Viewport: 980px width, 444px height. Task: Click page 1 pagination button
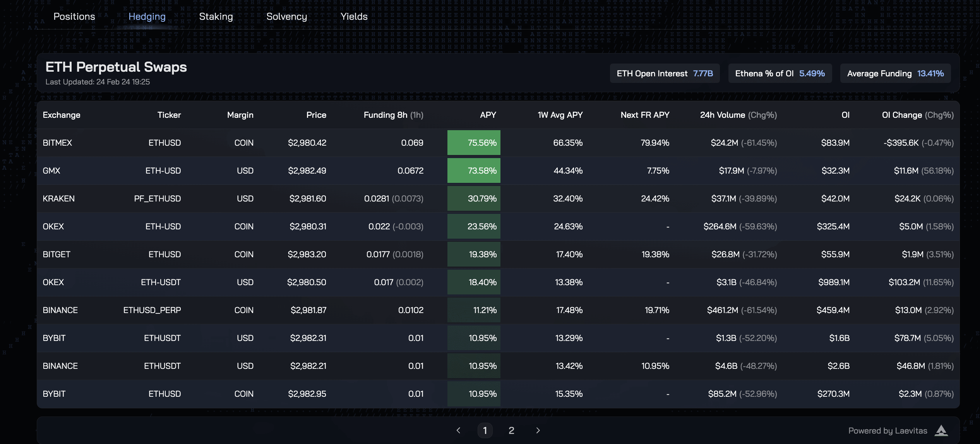click(x=485, y=430)
